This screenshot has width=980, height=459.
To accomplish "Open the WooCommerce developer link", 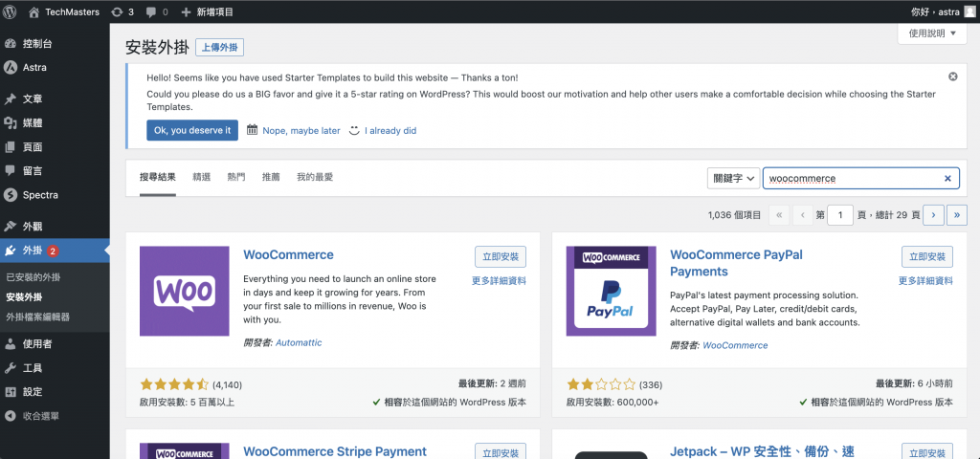I will [x=735, y=345].
